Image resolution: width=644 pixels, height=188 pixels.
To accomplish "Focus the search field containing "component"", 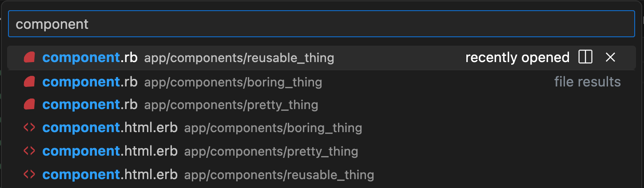I will click(322, 24).
